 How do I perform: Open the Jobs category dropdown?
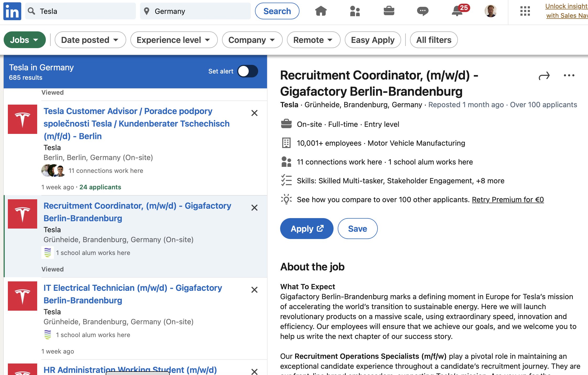(x=24, y=40)
